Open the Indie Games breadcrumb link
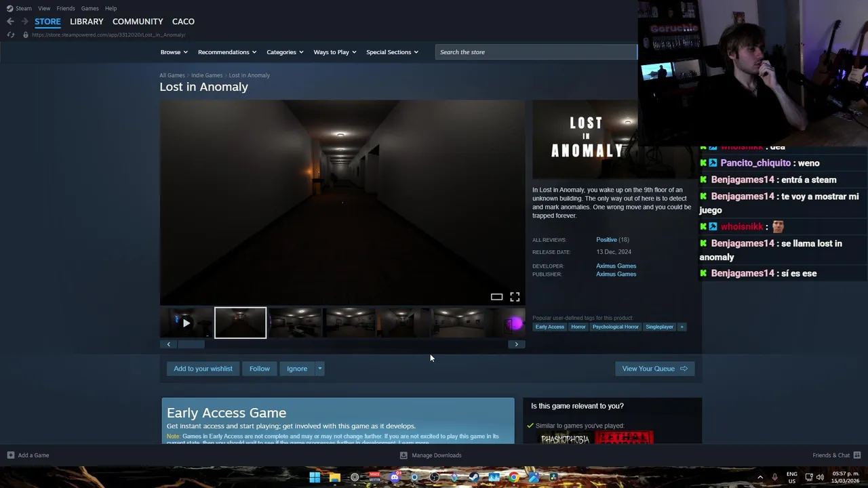The height and width of the screenshot is (488, 868). pyautogui.click(x=207, y=75)
